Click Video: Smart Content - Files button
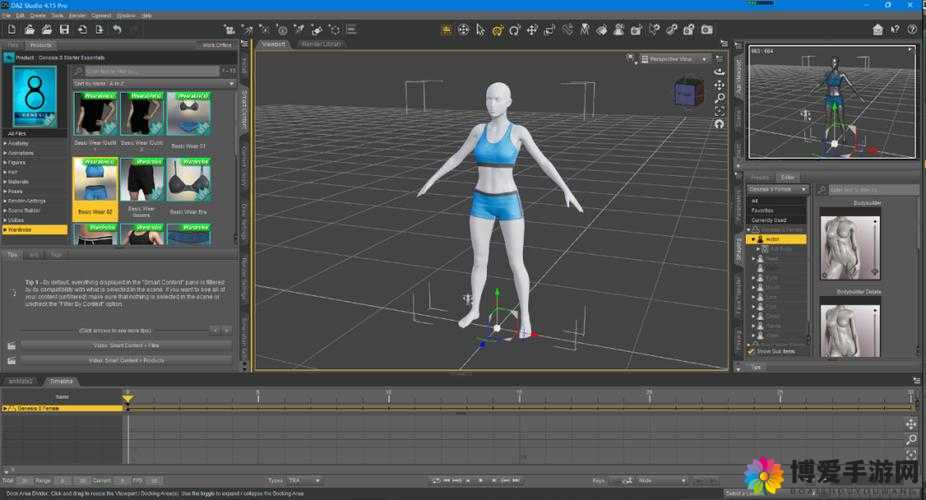The height and width of the screenshot is (500, 926). click(x=126, y=345)
